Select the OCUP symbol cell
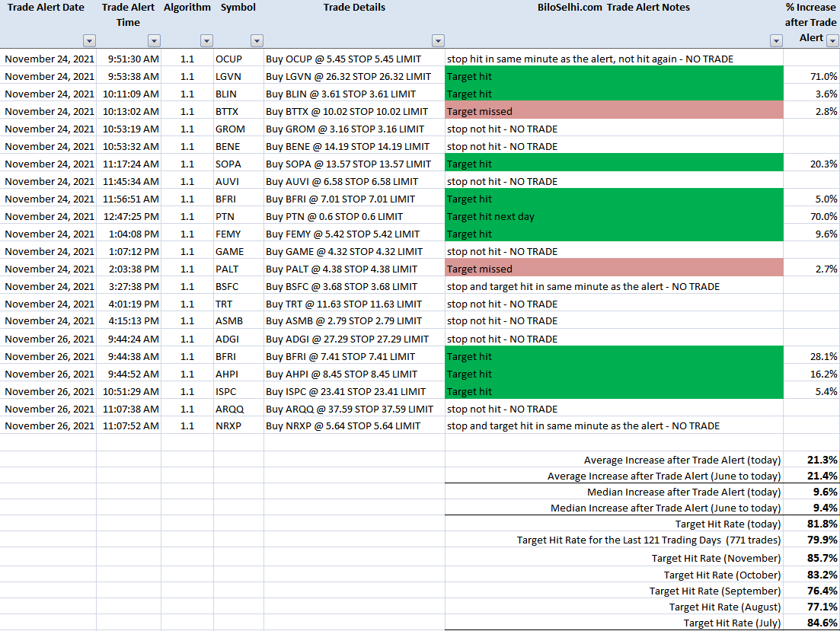This screenshot has width=840, height=631. (238, 59)
